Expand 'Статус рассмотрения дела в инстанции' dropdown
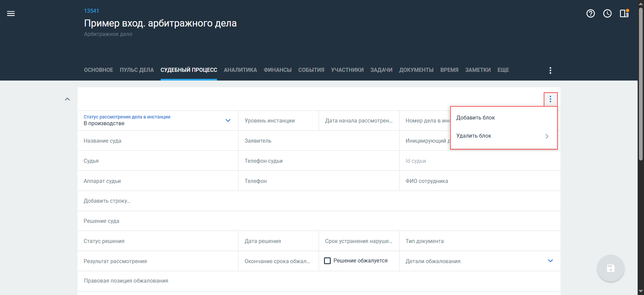 [228, 120]
